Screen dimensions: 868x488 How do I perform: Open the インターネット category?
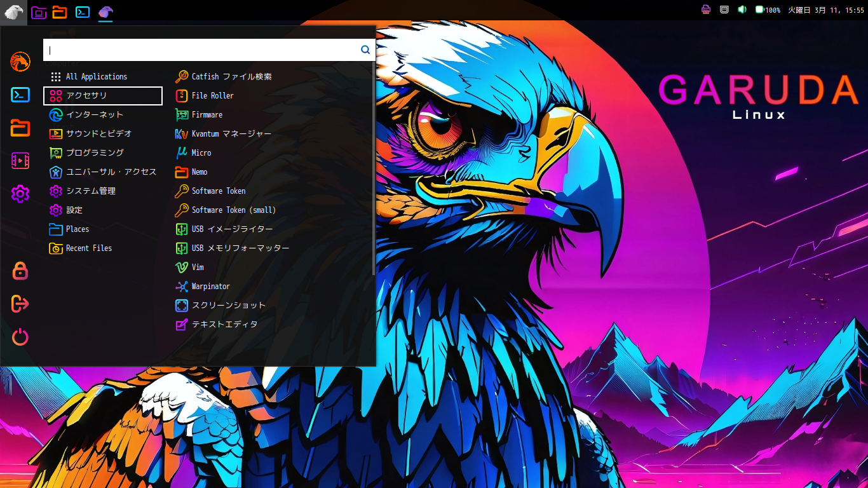(103, 114)
